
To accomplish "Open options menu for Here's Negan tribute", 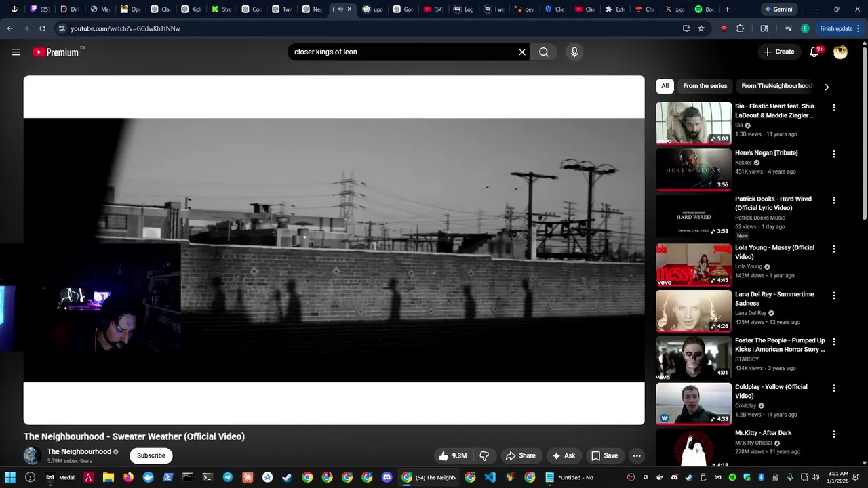I will point(834,154).
